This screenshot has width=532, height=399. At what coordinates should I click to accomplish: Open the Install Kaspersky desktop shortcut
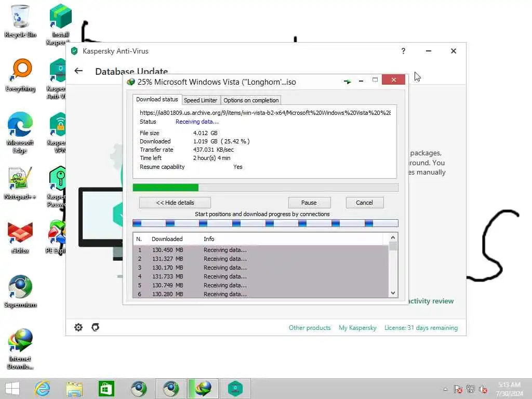coord(60,24)
